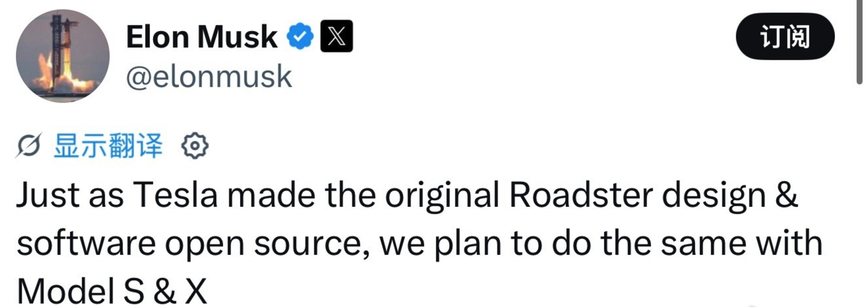This screenshot has height=307, width=868.
Task: Click the Elon Musk display name
Action: point(202,37)
